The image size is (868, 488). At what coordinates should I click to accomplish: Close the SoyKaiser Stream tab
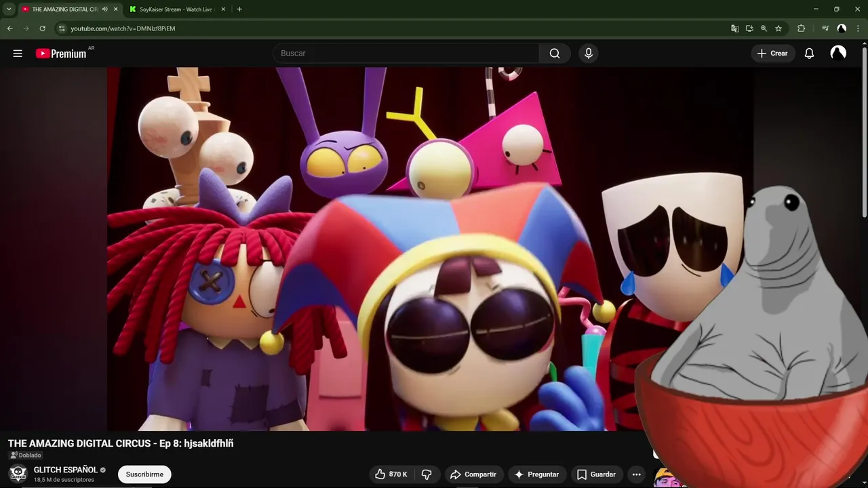pyautogui.click(x=224, y=9)
